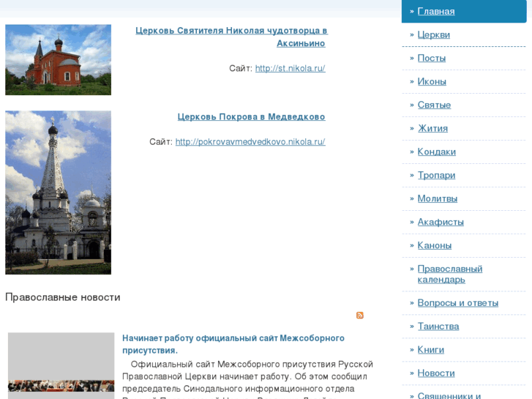
Task: Select Акафисты menu entry
Action: (x=441, y=222)
